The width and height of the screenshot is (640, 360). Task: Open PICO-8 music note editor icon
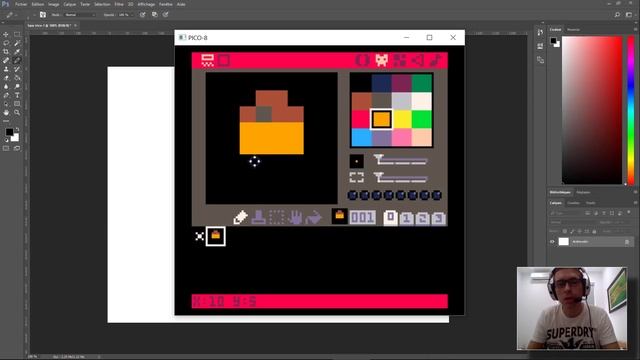pos(436,60)
